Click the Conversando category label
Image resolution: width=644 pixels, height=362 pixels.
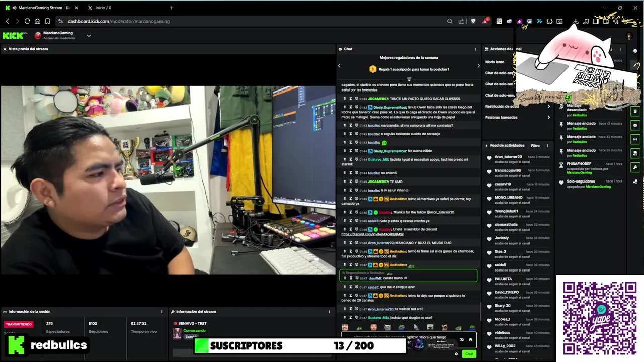pos(194,330)
